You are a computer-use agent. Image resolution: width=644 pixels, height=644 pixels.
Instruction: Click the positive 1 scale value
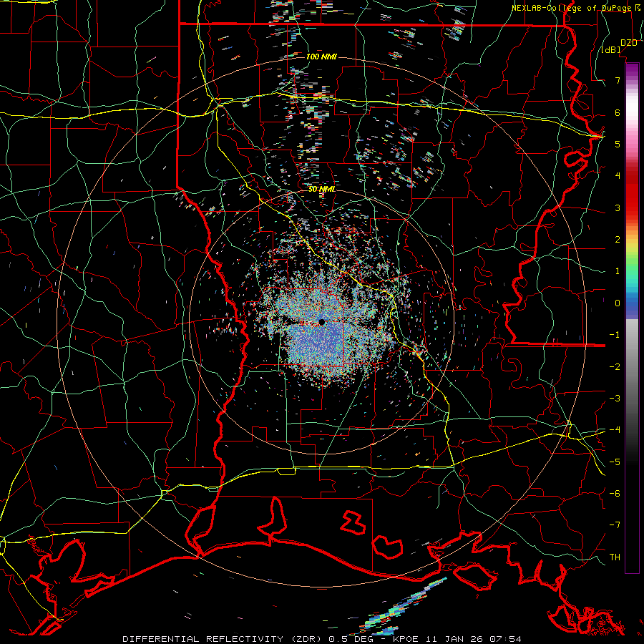pyautogui.click(x=618, y=271)
